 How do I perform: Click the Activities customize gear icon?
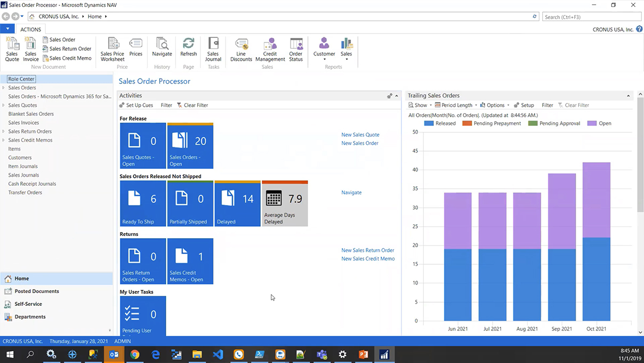[x=390, y=96]
